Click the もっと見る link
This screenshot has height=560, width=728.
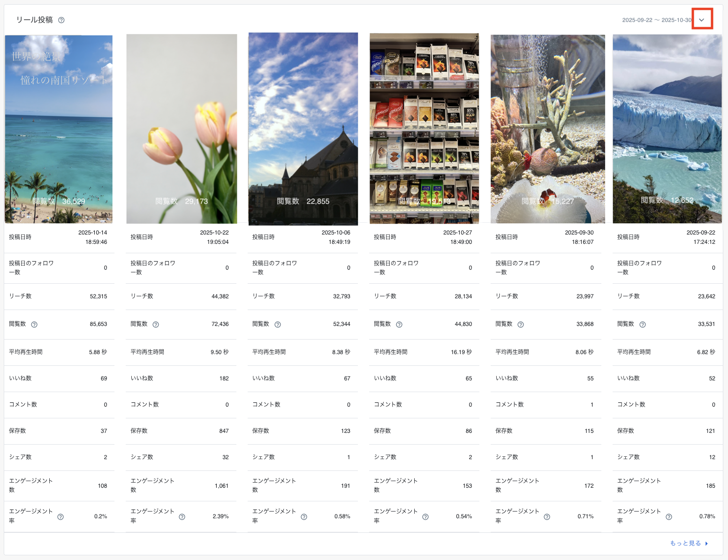click(x=685, y=543)
